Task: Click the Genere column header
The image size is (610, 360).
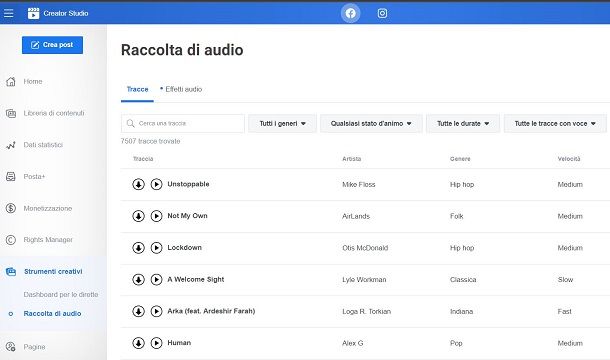Action: 460,159
